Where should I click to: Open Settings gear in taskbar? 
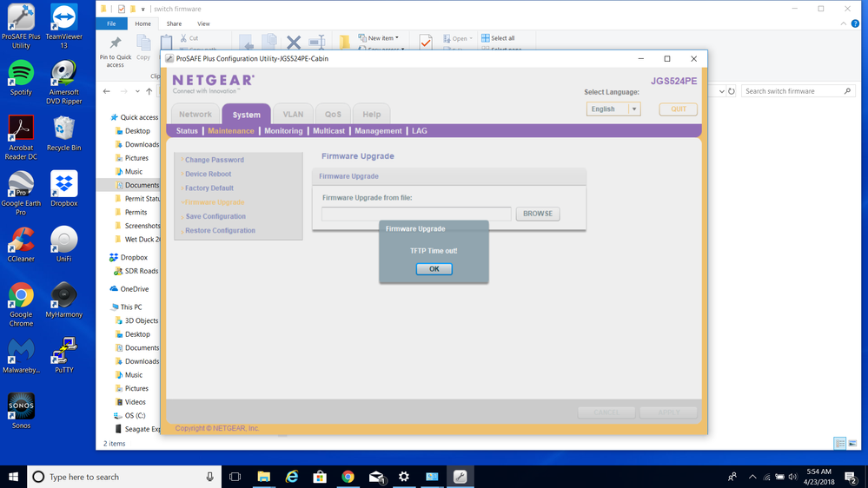pyautogui.click(x=404, y=477)
